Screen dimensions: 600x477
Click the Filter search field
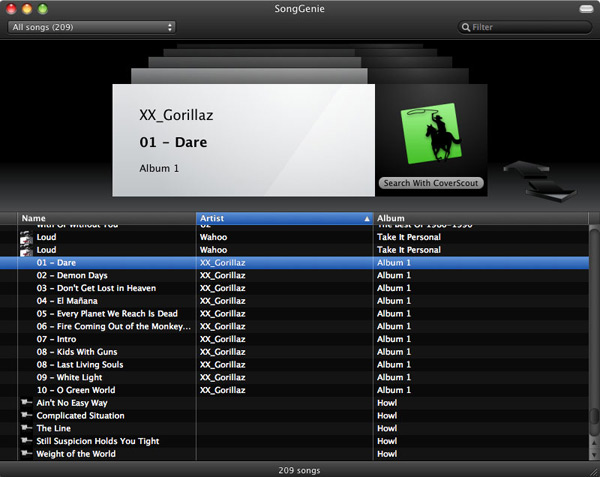click(x=525, y=27)
